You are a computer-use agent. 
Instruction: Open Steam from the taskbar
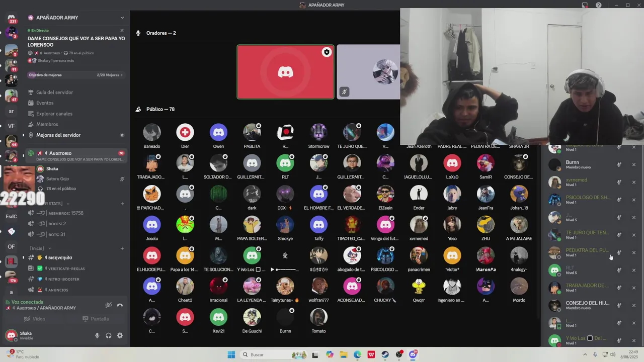click(x=385, y=354)
